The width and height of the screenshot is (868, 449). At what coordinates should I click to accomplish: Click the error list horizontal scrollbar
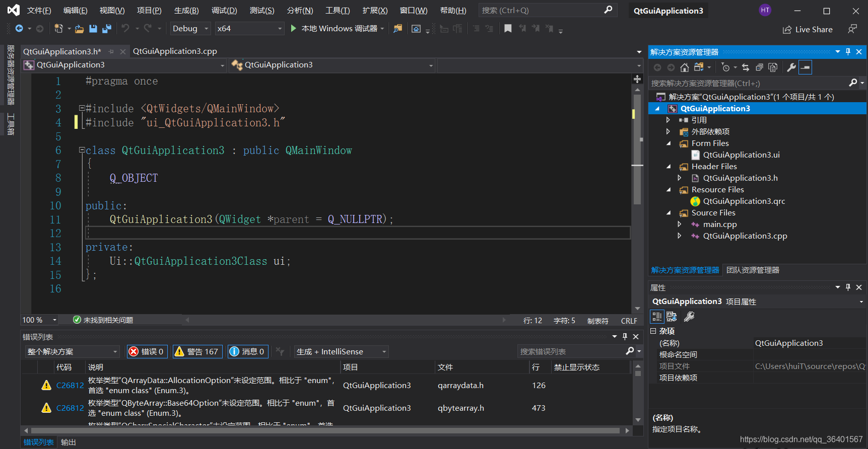325,431
